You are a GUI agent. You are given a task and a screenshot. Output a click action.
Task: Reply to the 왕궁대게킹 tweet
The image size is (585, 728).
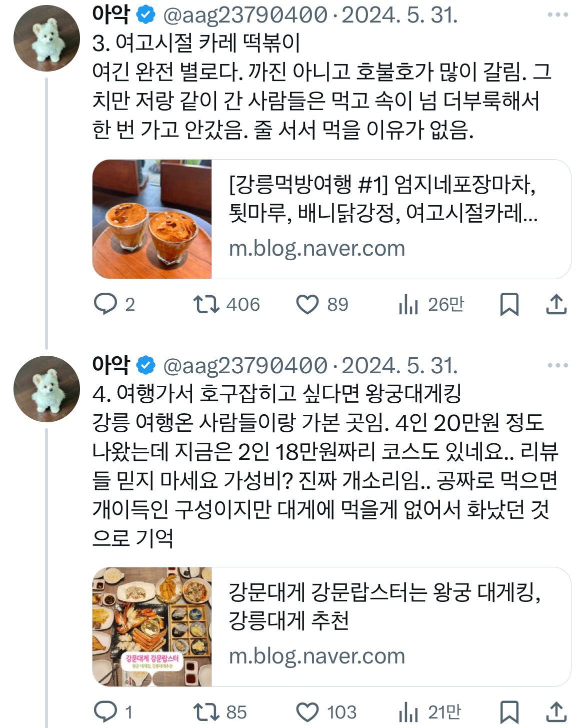[x=105, y=712]
